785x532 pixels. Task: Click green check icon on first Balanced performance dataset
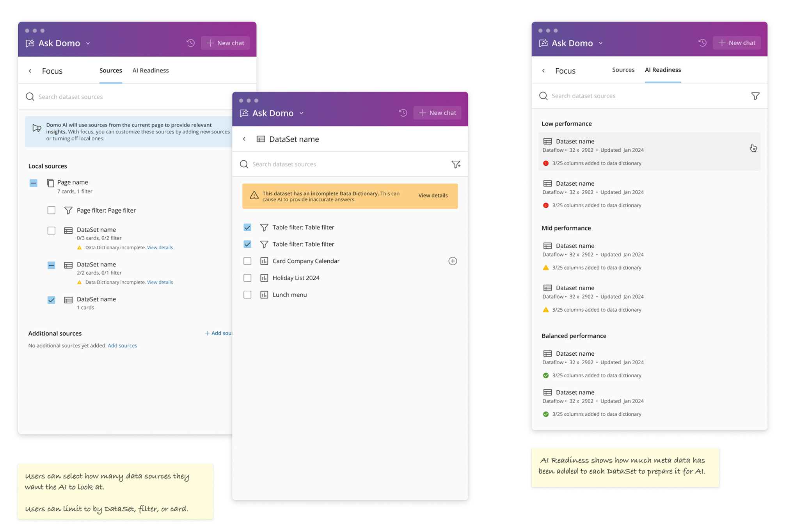tap(546, 376)
